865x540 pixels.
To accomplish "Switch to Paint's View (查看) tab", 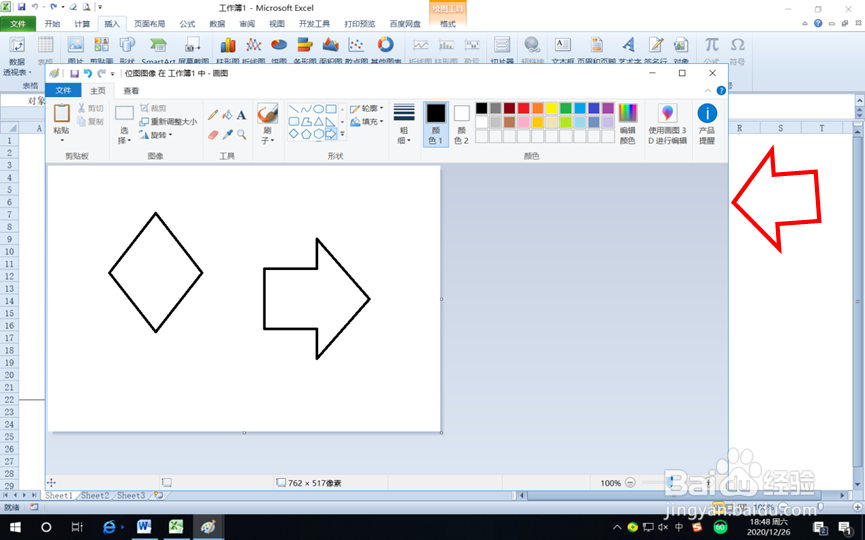I will pyautogui.click(x=131, y=90).
